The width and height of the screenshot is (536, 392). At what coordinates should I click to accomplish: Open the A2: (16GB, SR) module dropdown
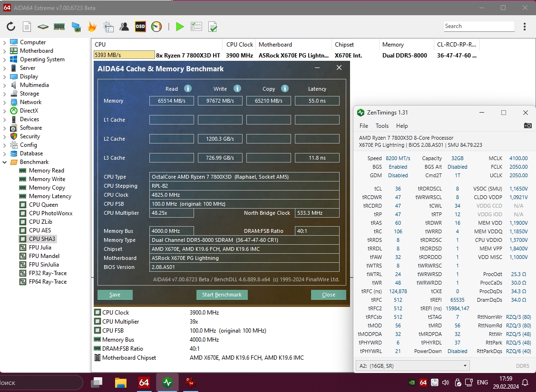413,366
